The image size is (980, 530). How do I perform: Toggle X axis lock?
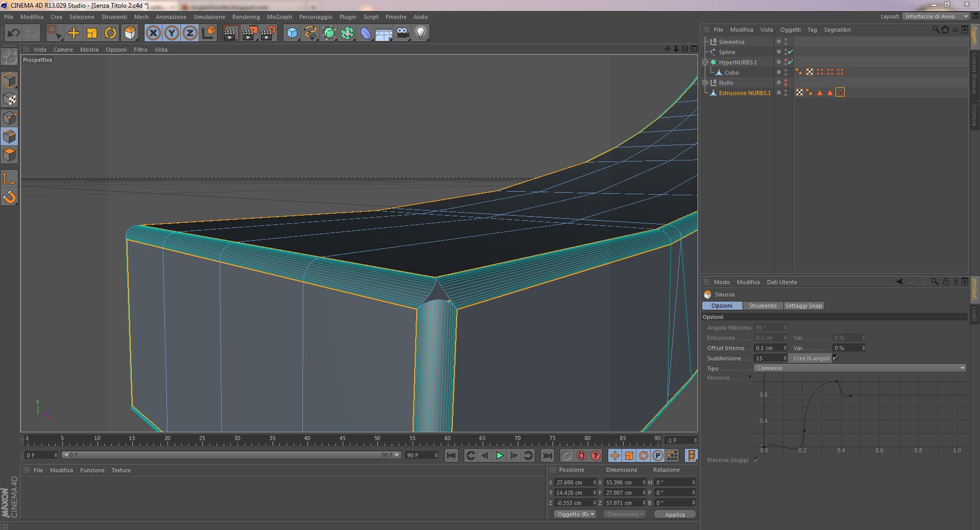(153, 33)
